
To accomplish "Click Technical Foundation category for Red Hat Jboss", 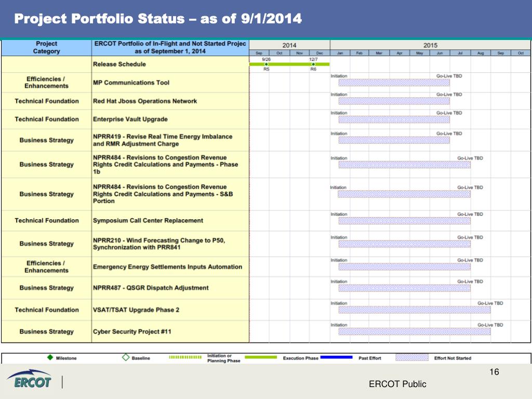I will point(47,101).
